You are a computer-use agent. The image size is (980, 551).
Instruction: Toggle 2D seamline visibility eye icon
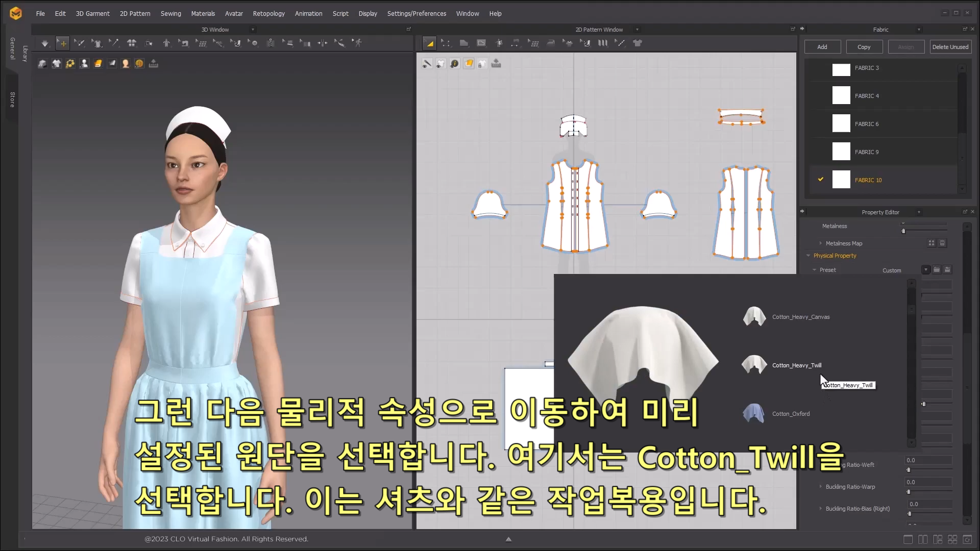click(427, 64)
